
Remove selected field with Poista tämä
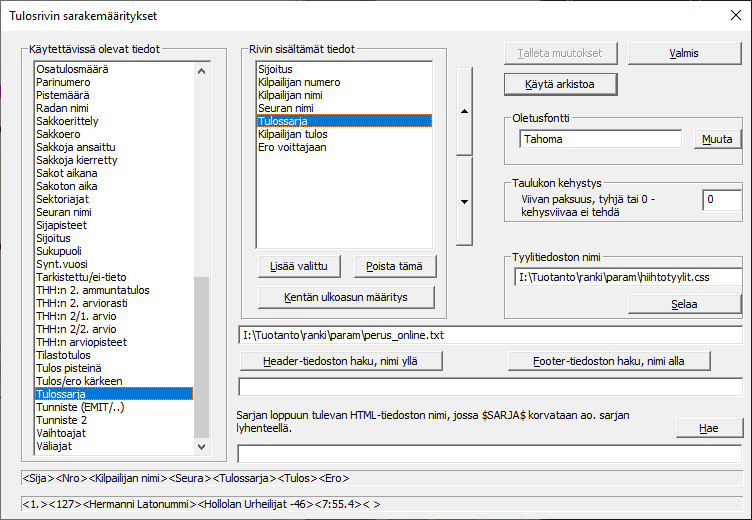click(x=395, y=266)
